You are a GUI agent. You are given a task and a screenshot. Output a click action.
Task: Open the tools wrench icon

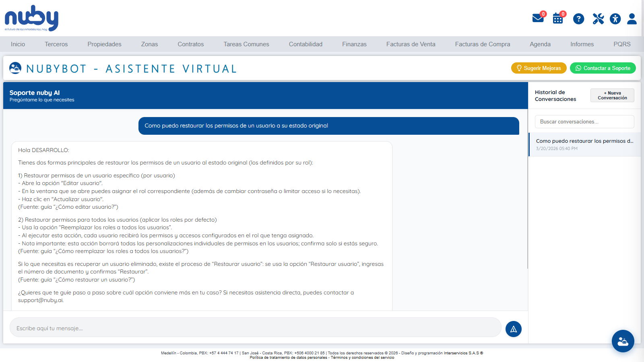pos(598,19)
